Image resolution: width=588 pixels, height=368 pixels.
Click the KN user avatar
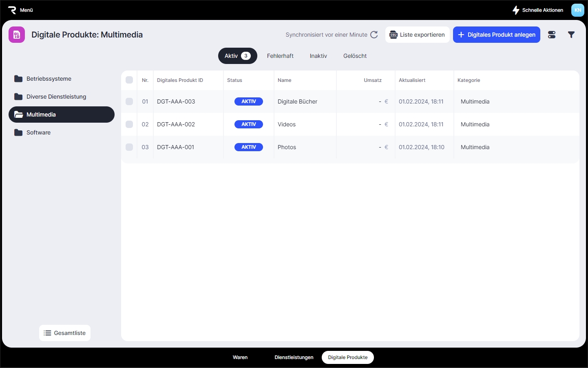coord(577,10)
